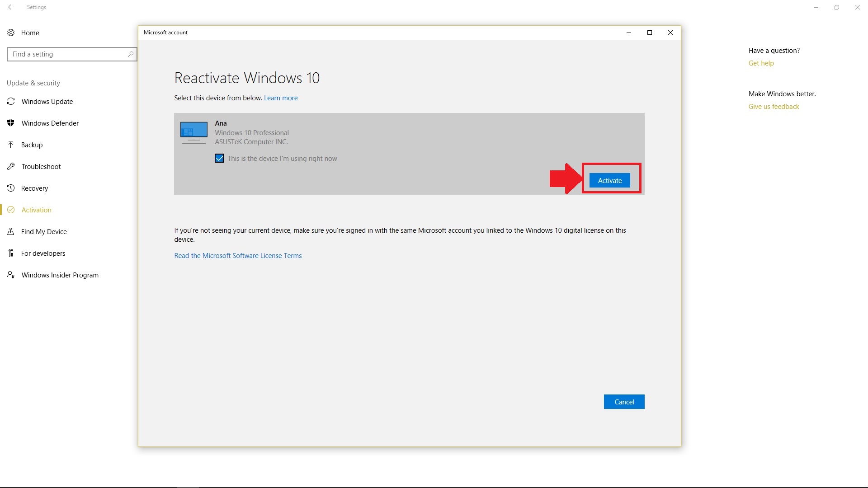Click ASUSTeK Computer INC. text
The image size is (868, 488).
[x=251, y=142]
